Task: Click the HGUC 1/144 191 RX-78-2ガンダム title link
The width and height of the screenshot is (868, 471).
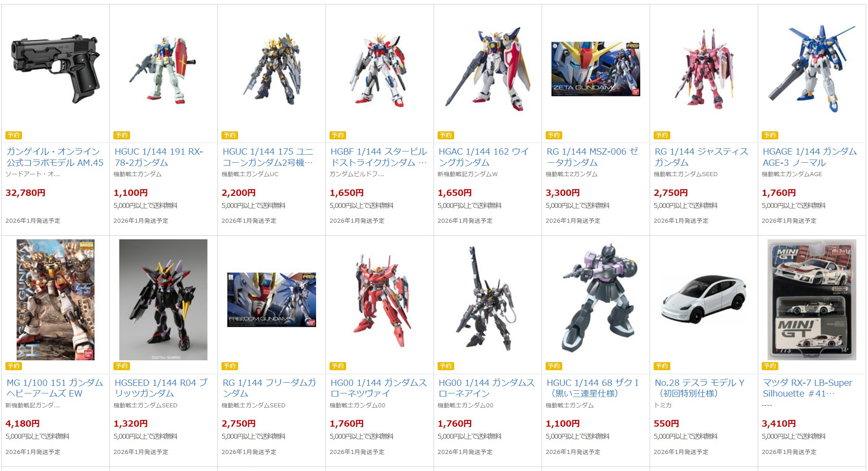Action: click(x=159, y=157)
